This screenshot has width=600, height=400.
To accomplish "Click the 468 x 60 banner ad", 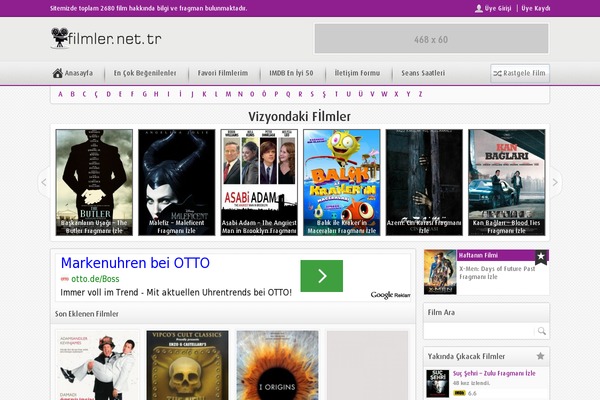I will 431,39.
